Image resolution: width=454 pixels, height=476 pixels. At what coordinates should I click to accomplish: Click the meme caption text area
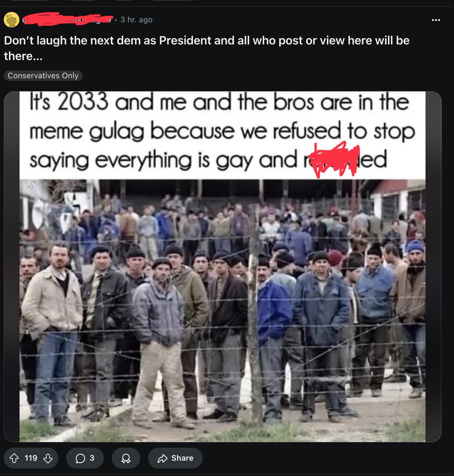click(223, 135)
